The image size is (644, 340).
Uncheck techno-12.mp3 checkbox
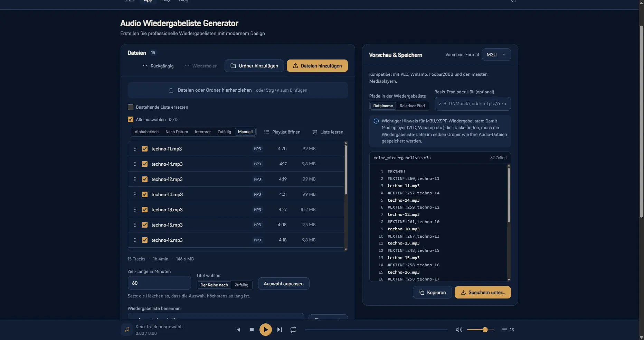pos(145,179)
